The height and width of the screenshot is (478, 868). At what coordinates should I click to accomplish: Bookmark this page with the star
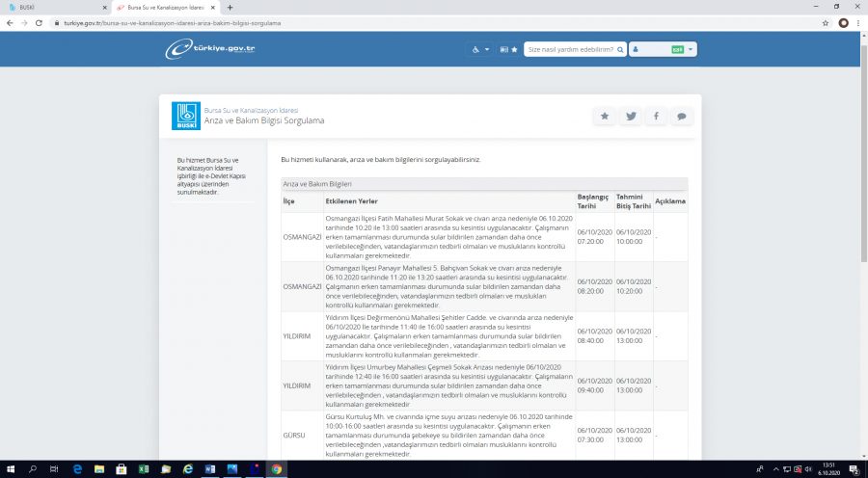[x=826, y=23]
